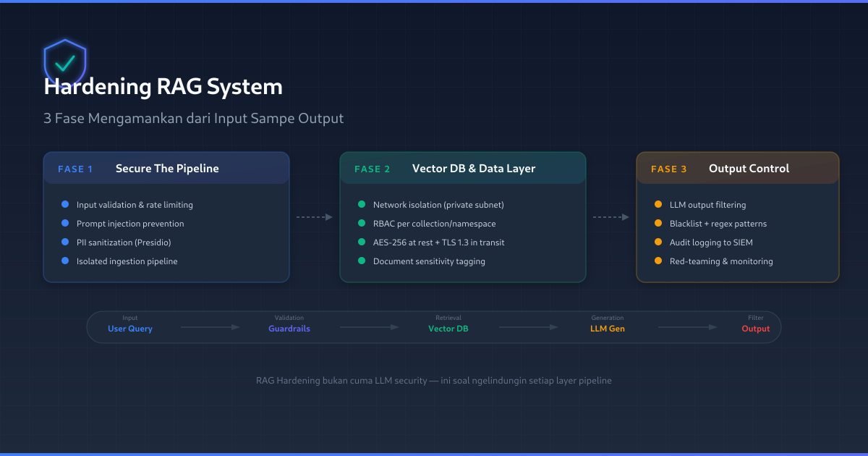Click 'Blacklist + regex patterns' item
The image size is (868, 456).
pos(718,224)
